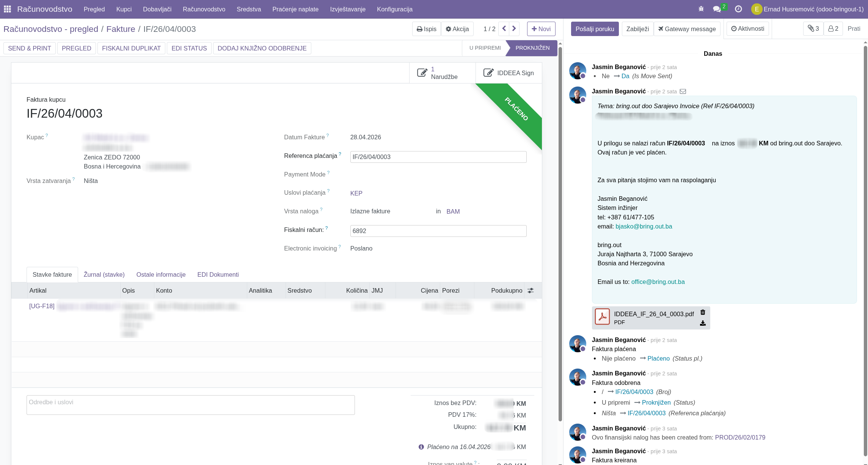Click the Fiskalni račun input field
The height and width of the screenshot is (465, 868).
point(438,231)
